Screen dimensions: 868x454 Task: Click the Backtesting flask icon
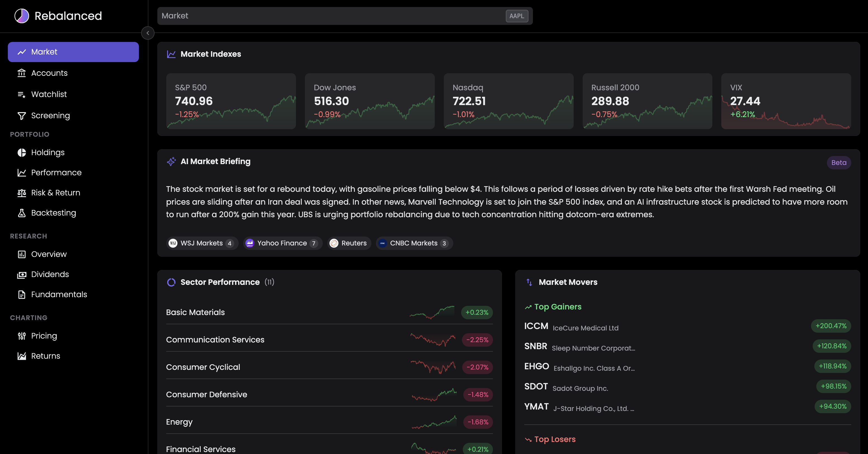(22, 213)
